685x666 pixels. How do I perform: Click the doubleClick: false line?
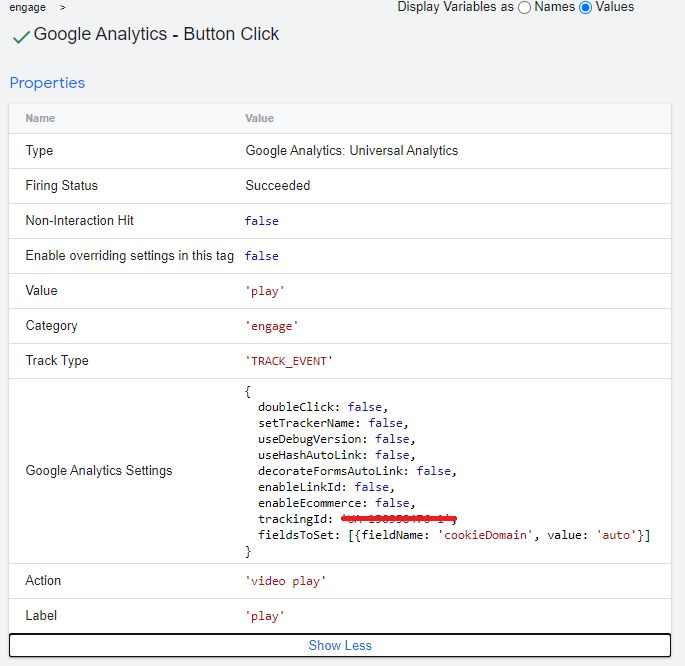point(323,407)
